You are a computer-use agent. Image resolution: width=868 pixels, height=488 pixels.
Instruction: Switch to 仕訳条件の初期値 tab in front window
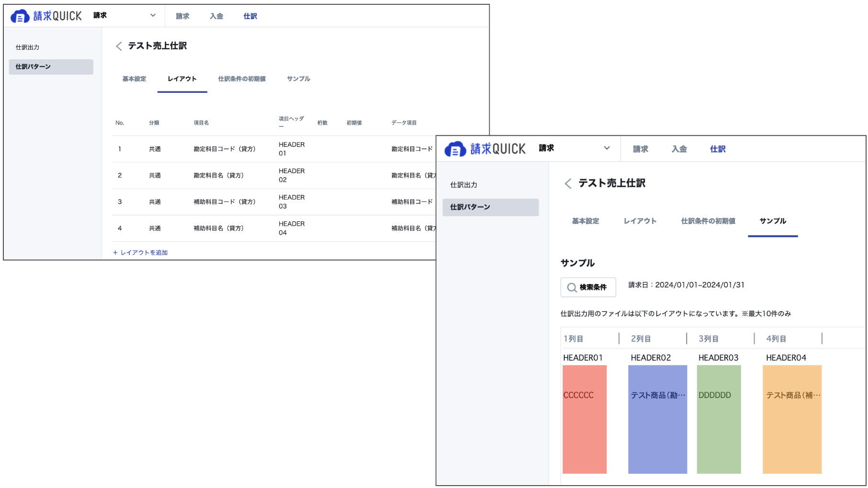[x=708, y=221]
